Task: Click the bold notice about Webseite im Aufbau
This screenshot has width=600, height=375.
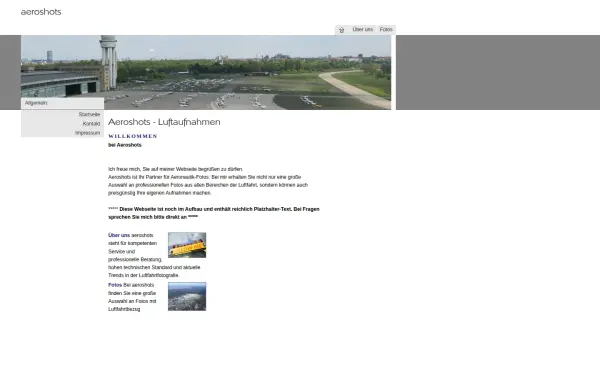Action: pyautogui.click(x=214, y=213)
